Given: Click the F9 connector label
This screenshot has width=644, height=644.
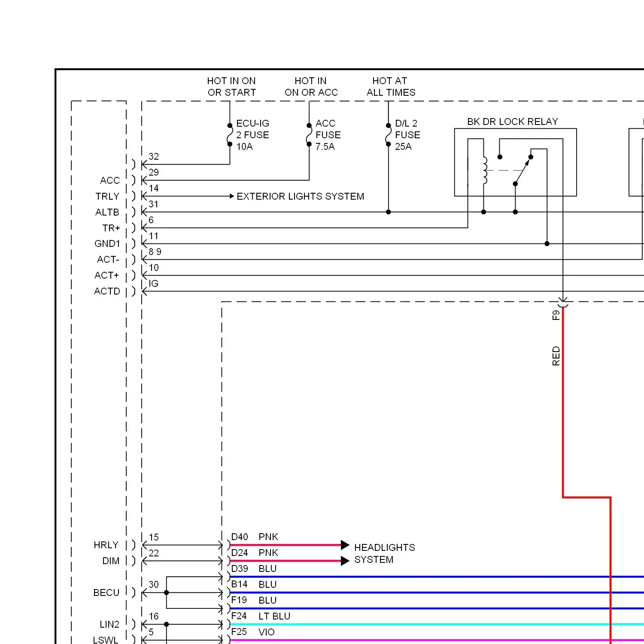Looking at the screenshot, I should tap(556, 315).
